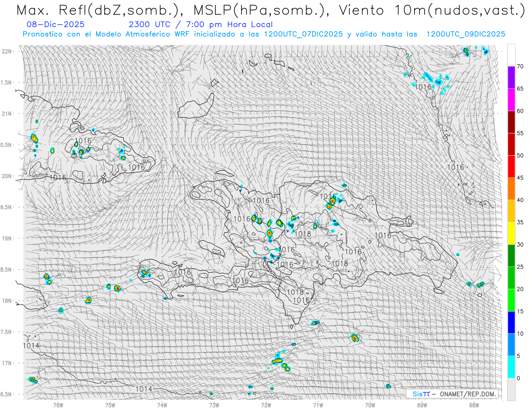Click the '1.5N' latitude label

click(x=7, y=82)
